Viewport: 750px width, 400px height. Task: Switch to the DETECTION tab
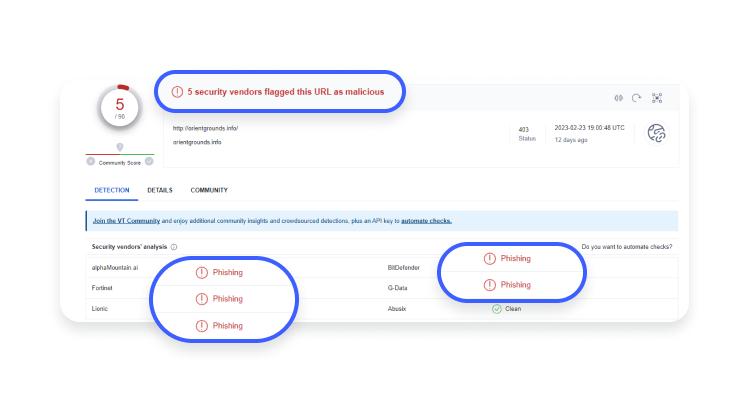click(112, 190)
